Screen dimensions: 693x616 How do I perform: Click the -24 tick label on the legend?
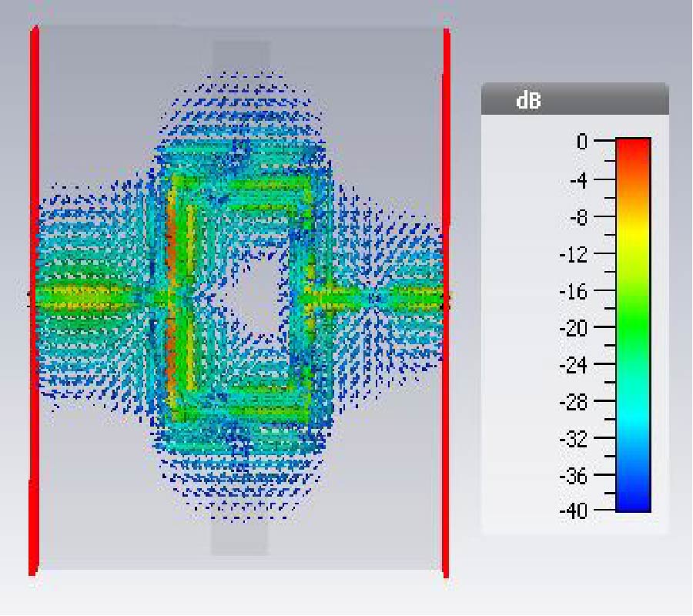click(x=574, y=366)
